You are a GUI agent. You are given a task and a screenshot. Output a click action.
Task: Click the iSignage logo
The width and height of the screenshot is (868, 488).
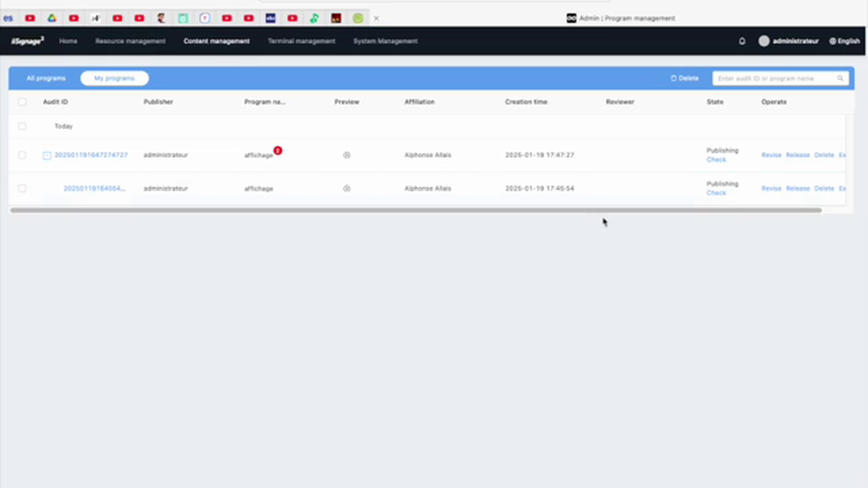point(27,41)
